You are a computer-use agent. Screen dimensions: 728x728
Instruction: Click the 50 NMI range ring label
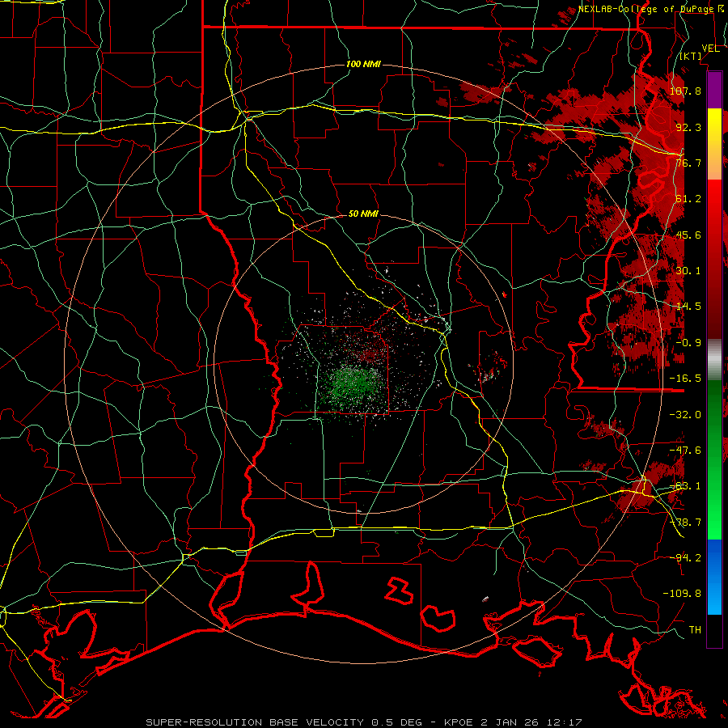click(363, 214)
